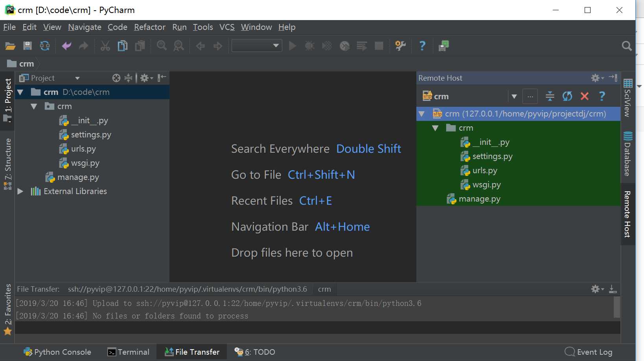Refresh the Remote Host tree
The image size is (644, 361).
click(x=567, y=96)
